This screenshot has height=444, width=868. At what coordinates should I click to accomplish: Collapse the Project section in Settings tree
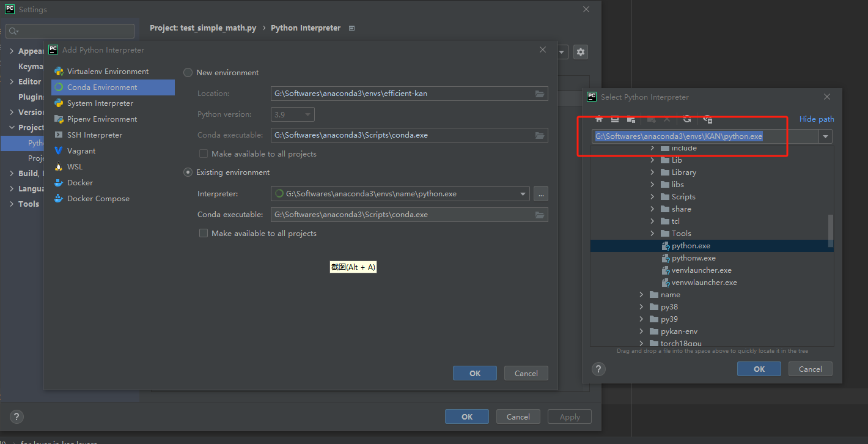[x=12, y=128]
